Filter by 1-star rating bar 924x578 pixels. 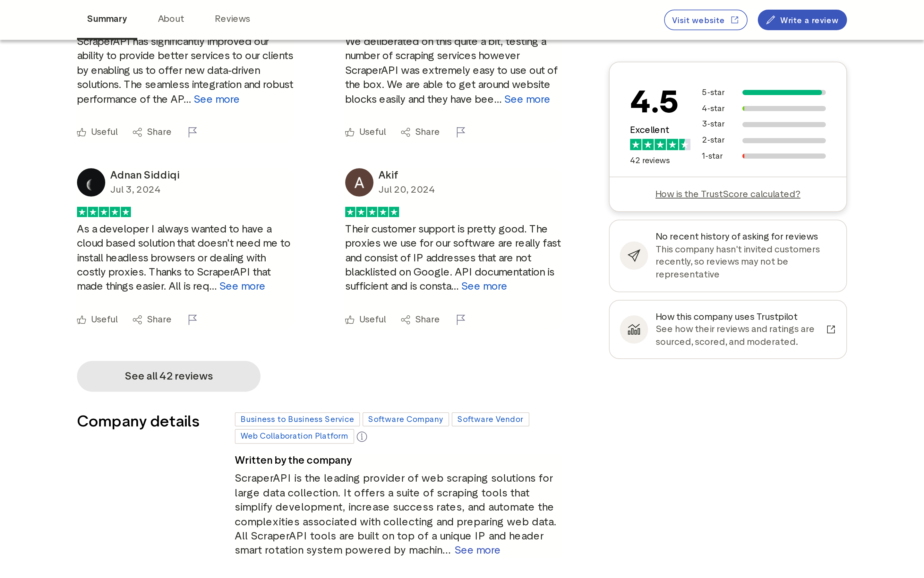click(x=783, y=156)
